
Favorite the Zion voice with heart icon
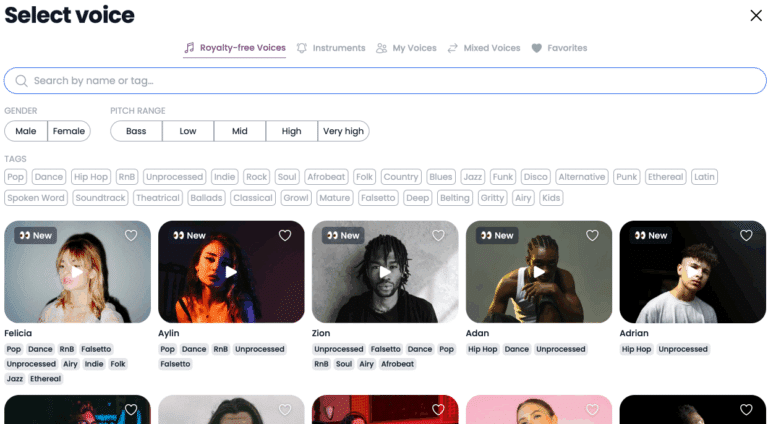point(438,236)
